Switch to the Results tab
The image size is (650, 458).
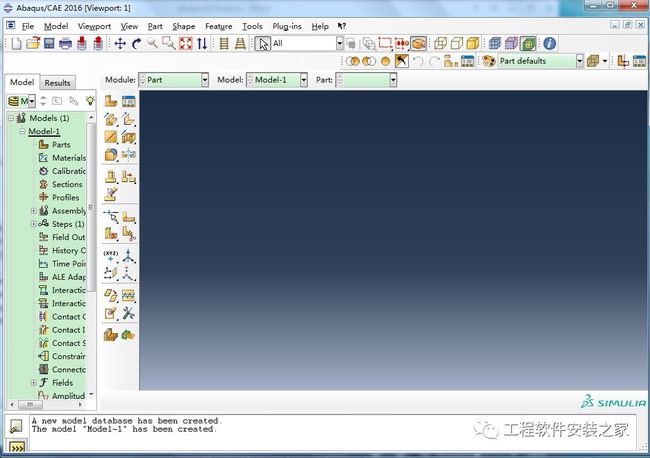(57, 82)
